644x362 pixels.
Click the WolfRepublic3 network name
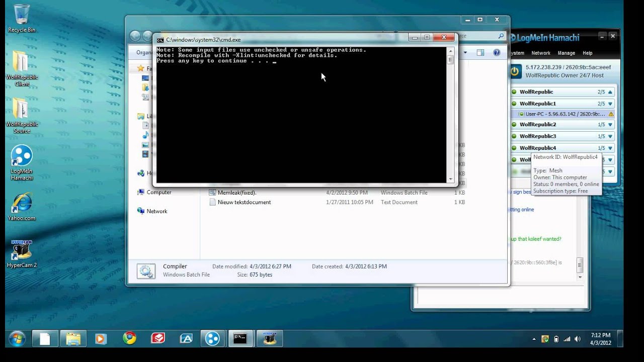(538, 136)
